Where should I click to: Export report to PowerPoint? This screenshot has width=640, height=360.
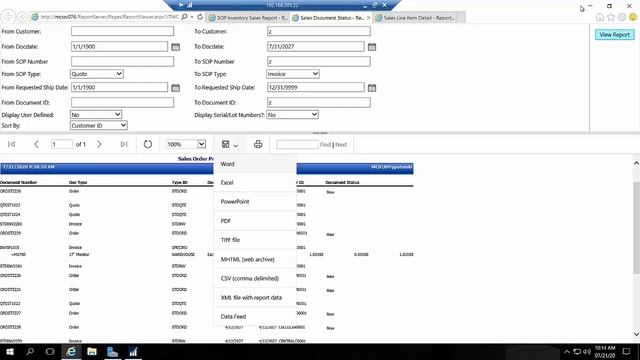[x=255, y=202]
